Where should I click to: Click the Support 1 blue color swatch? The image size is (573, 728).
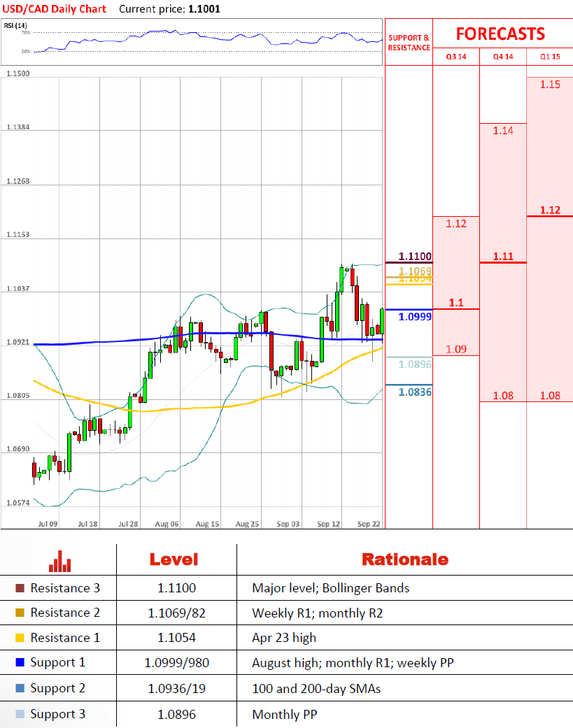point(20,662)
